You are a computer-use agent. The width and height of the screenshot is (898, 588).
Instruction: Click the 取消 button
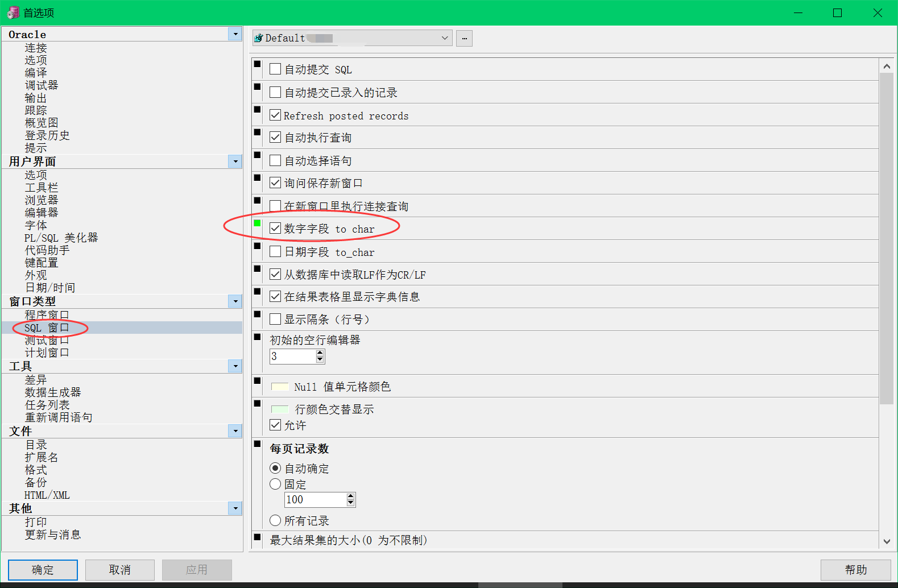[x=120, y=570]
